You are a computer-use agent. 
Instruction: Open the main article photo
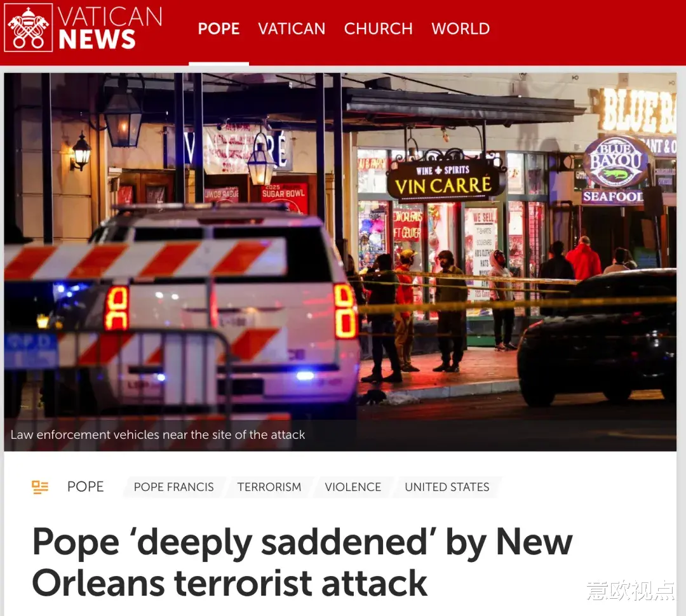340,262
